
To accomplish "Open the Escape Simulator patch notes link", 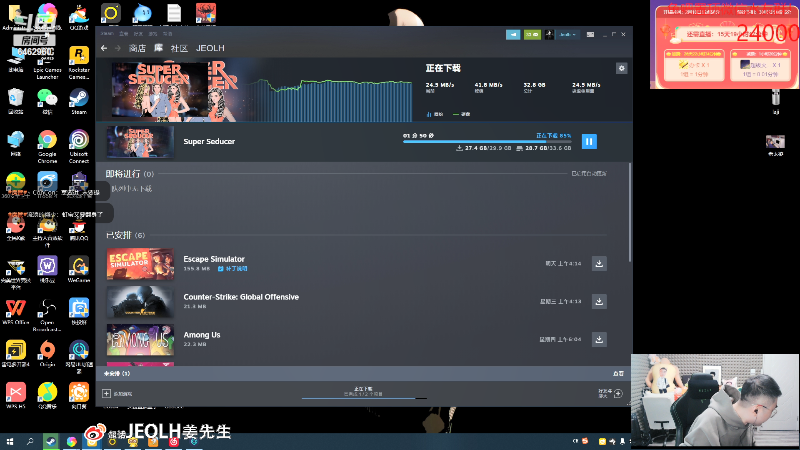I will 233,268.
